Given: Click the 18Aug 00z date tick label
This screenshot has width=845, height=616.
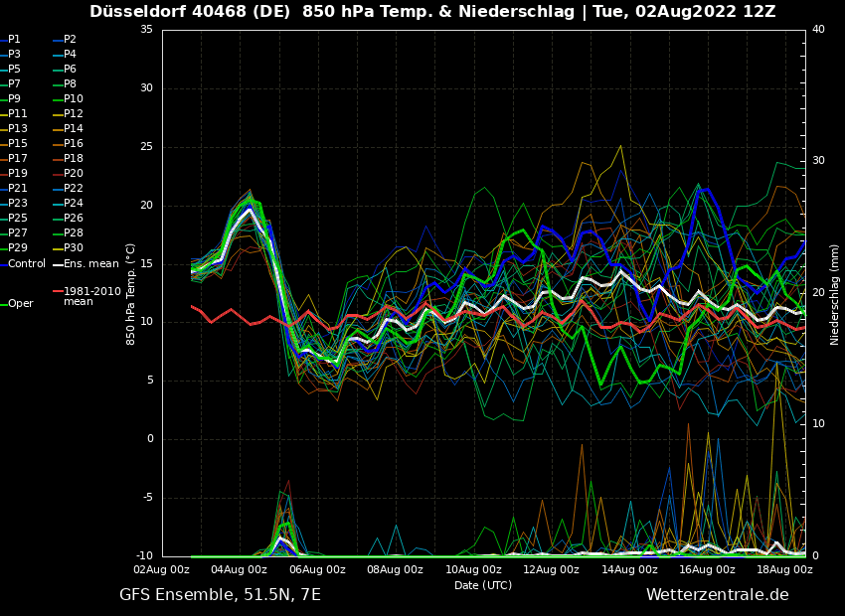Looking at the screenshot, I should tap(784, 569).
